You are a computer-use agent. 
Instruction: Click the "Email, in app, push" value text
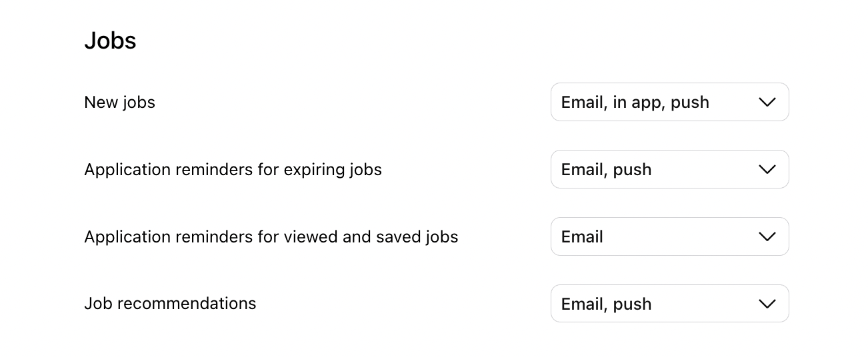(635, 102)
